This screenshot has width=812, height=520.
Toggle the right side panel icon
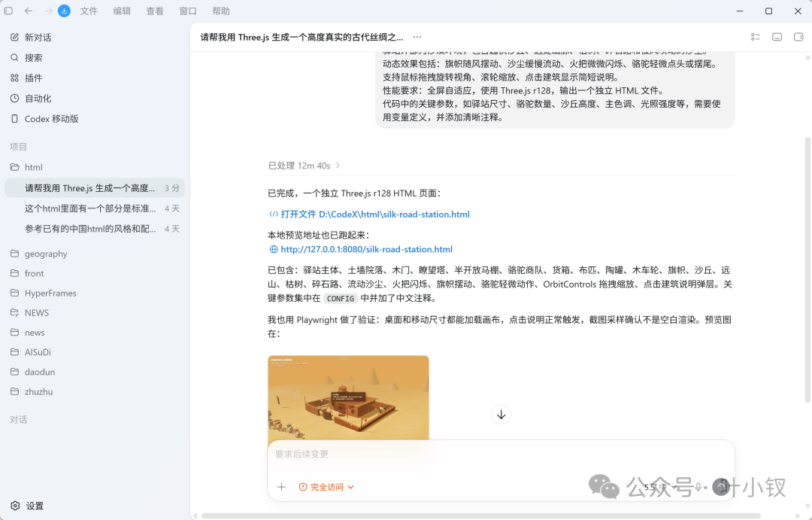click(x=798, y=37)
